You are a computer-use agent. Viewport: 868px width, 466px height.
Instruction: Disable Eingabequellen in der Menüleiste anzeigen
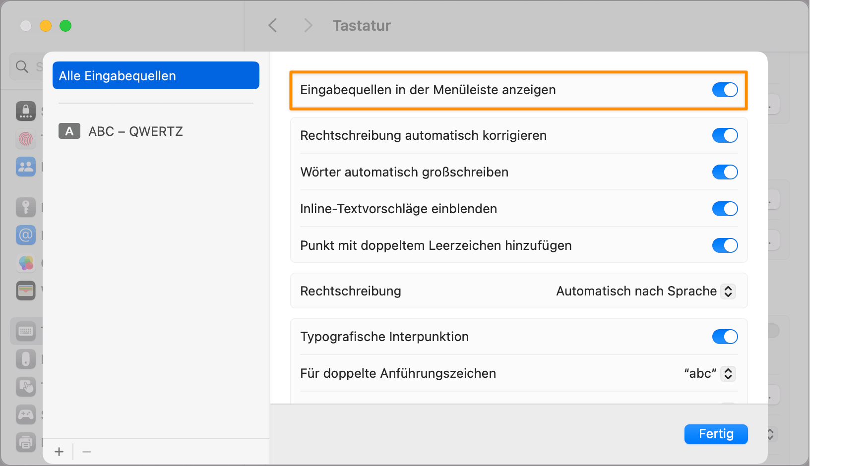pos(725,90)
